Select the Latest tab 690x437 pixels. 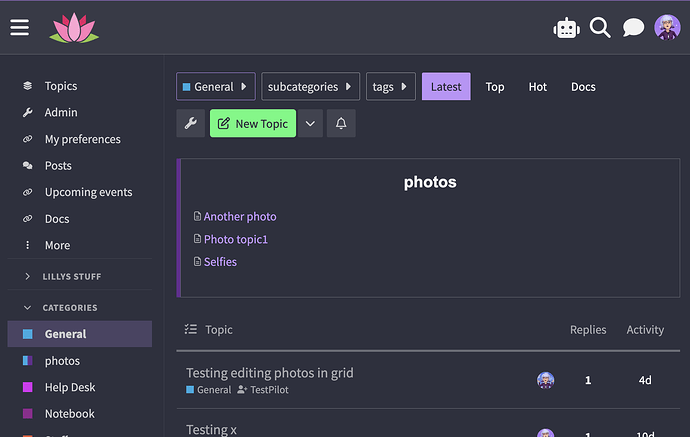446,86
